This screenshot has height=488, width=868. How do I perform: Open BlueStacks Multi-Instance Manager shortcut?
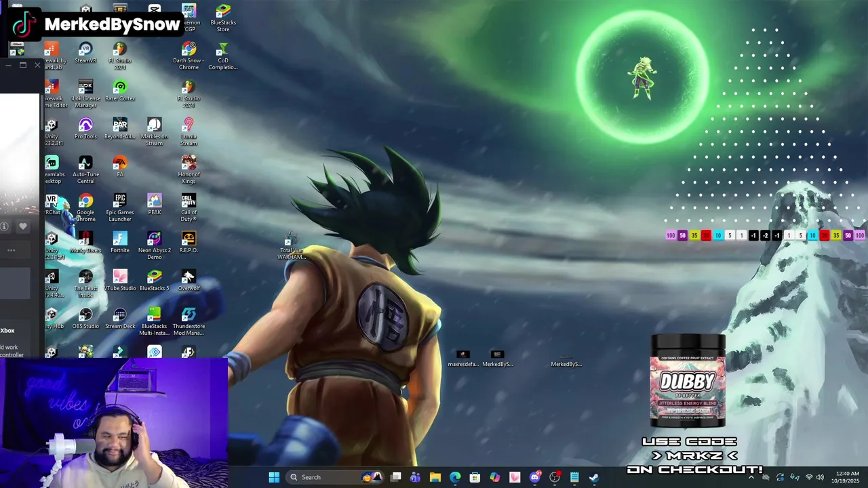155,322
